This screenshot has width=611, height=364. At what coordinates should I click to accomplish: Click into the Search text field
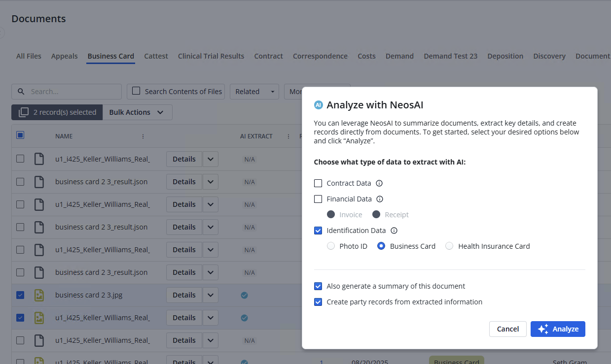click(74, 92)
